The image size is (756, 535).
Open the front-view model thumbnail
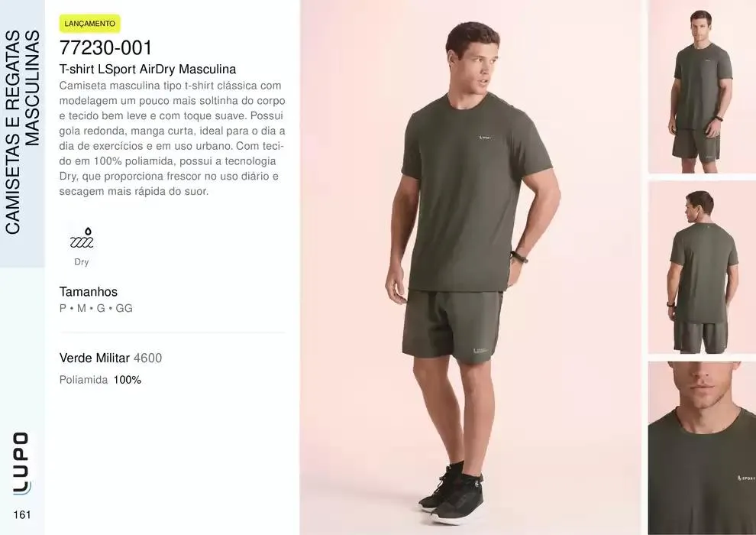tap(702, 87)
